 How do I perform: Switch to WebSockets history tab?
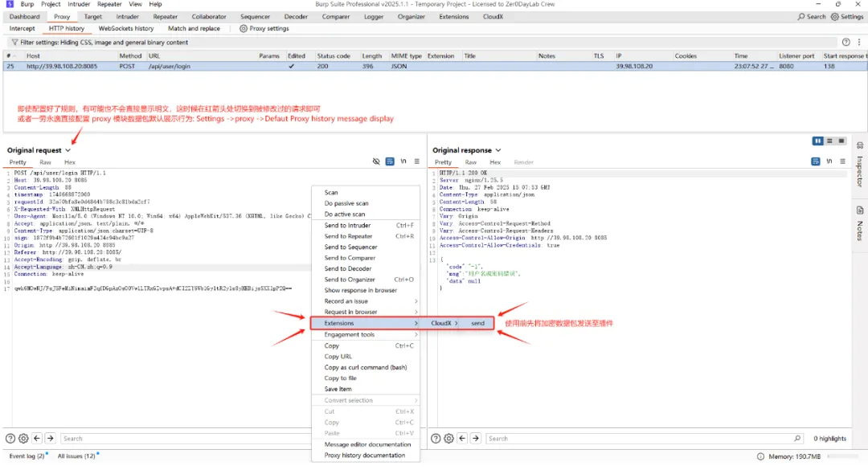126,28
